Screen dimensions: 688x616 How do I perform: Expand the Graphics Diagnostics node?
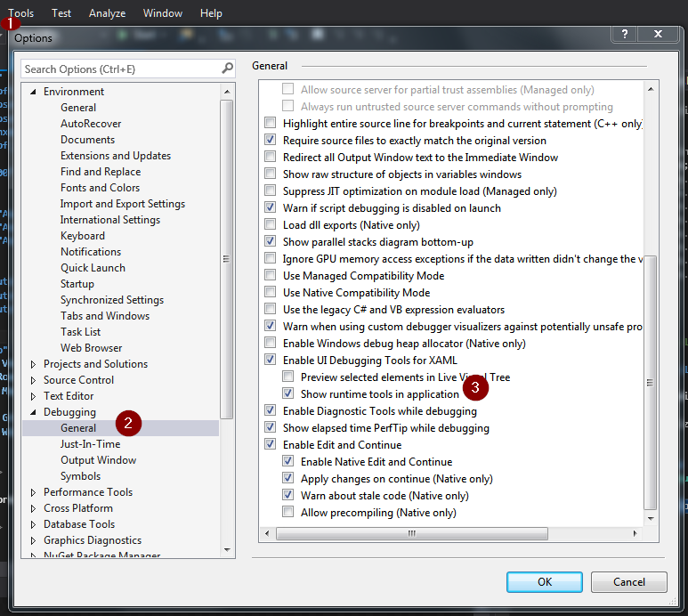33,540
